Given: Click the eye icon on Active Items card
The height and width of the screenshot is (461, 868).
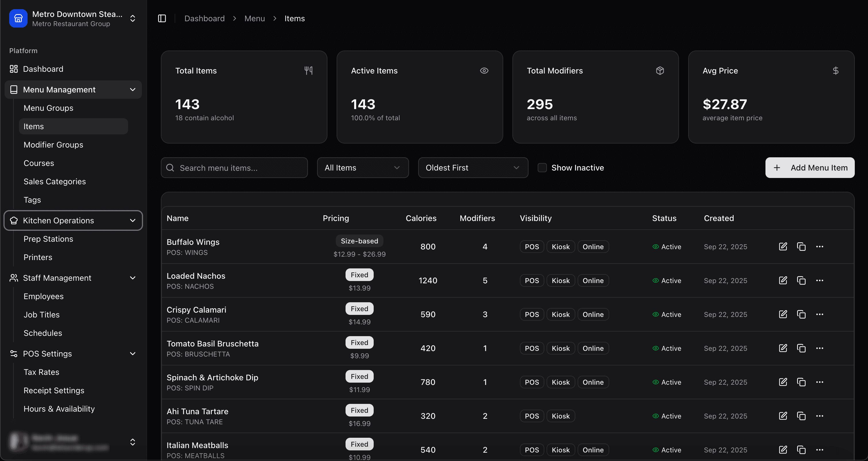Looking at the screenshot, I should 484,70.
